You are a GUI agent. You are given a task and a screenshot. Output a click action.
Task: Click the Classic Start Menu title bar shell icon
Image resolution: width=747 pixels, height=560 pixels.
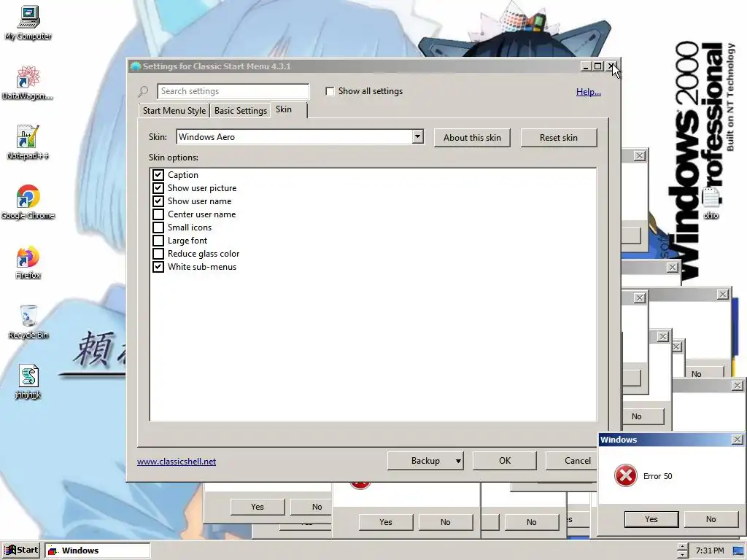(x=136, y=66)
